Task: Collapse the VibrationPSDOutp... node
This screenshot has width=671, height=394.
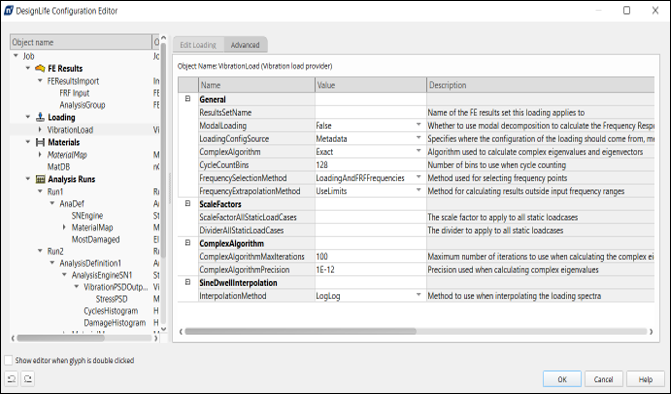Action: 76,287
